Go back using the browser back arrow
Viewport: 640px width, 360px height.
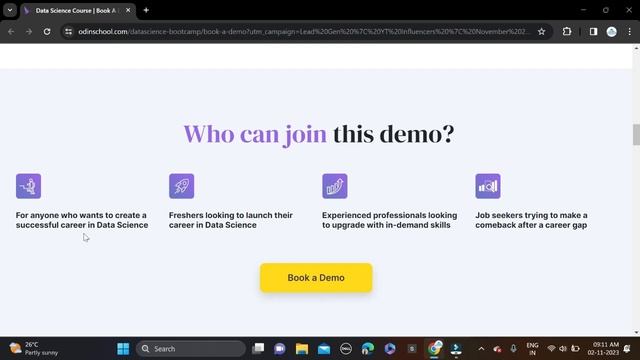pyautogui.click(x=11, y=31)
